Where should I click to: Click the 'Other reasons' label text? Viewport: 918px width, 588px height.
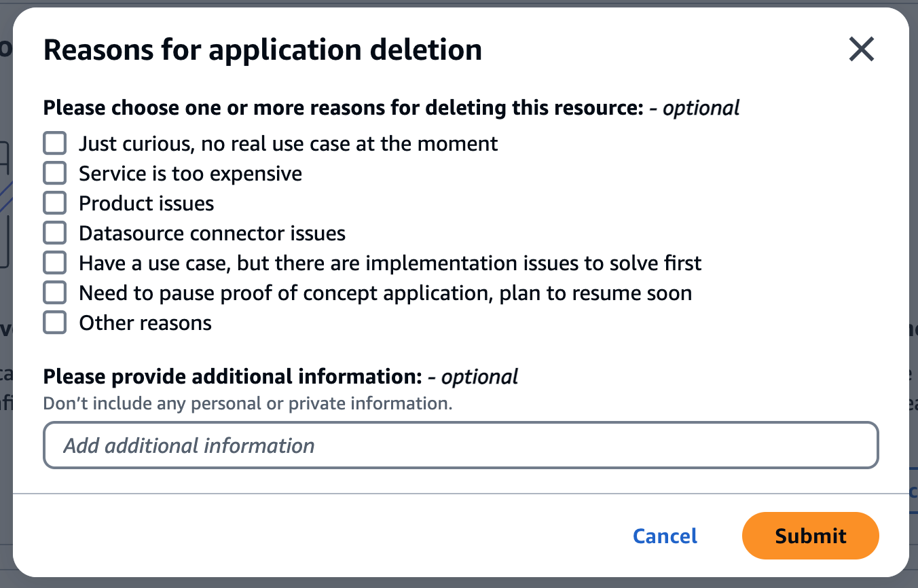point(145,323)
